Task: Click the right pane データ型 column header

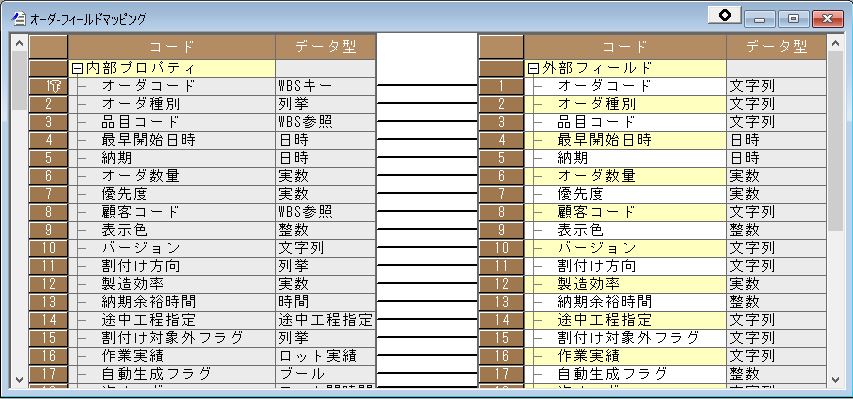Action: tap(776, 47)
